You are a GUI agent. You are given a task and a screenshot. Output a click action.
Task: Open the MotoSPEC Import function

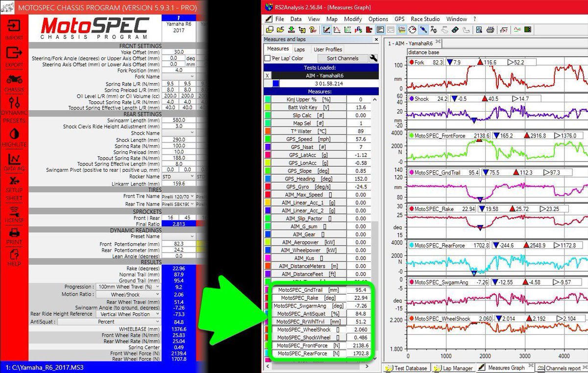pos(14,30)
